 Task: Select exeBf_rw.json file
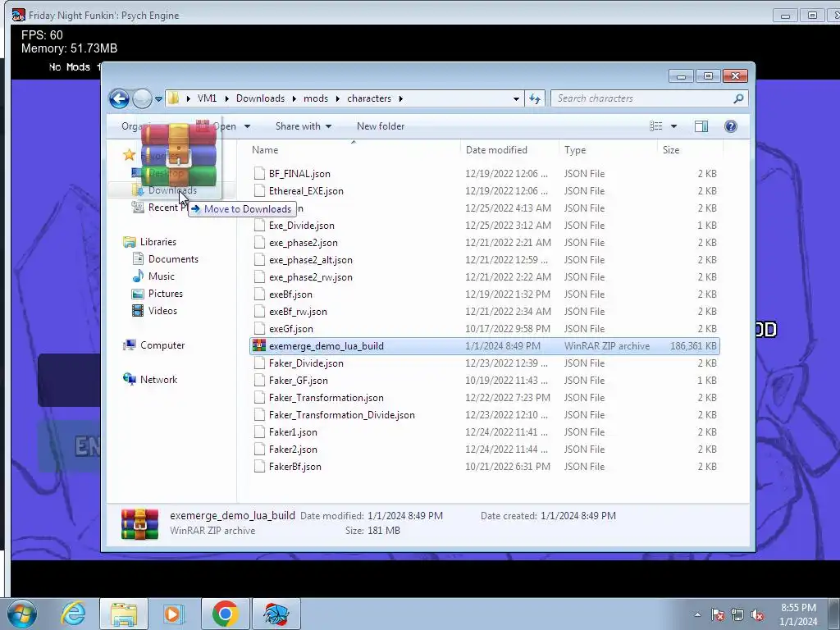(298, 312)
